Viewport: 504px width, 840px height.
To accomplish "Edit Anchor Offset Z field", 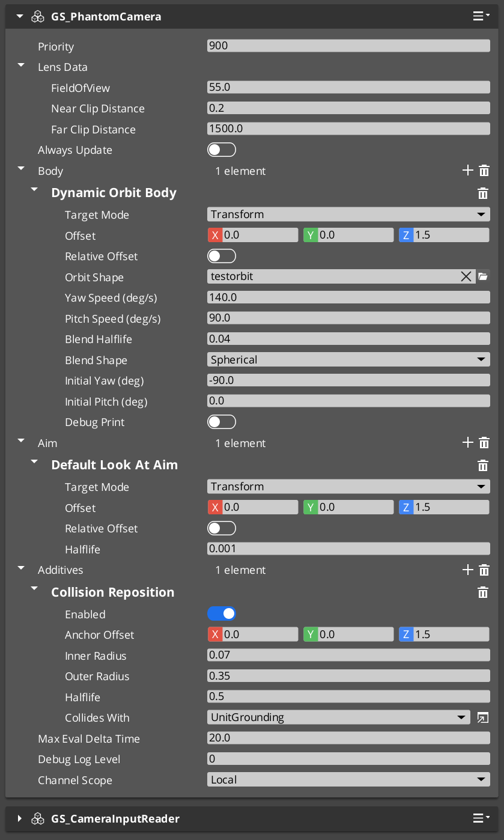I will [x=451, y=635].
